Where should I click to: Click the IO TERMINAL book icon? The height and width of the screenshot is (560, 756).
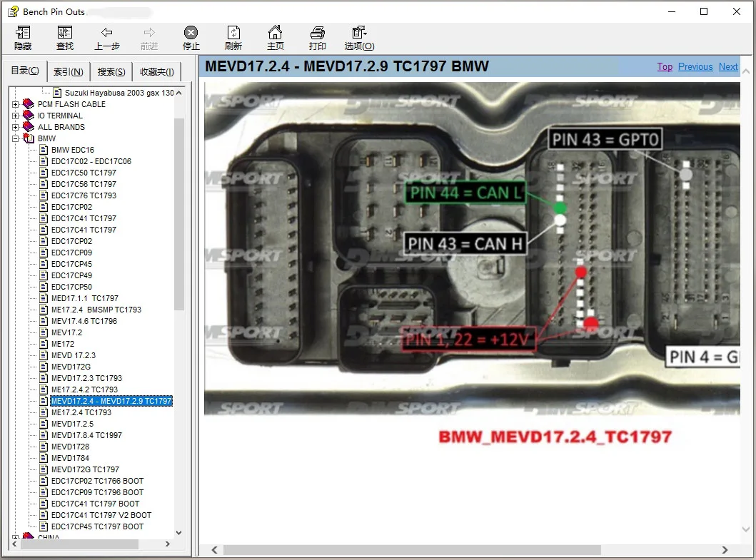pos(29,116)
